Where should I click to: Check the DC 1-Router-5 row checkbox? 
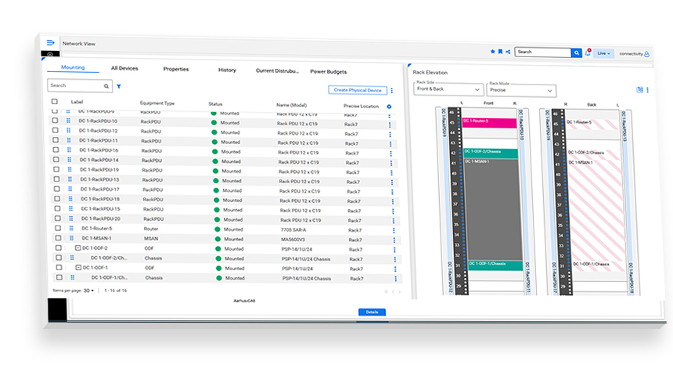pos(58,228)
